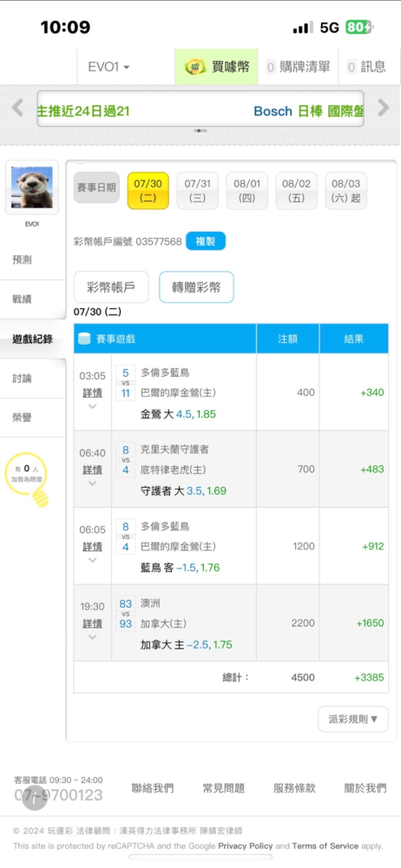Click the Bosch 日棒 國際盤 banner text
Screen dimensions: 401x868
tap(308, 111)
